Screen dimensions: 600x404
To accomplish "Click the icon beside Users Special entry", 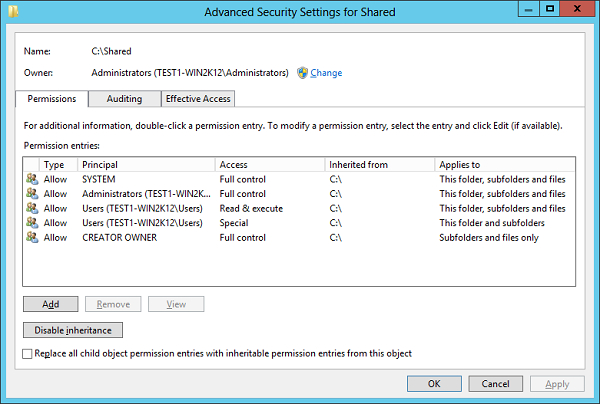I will click(32, 223).
